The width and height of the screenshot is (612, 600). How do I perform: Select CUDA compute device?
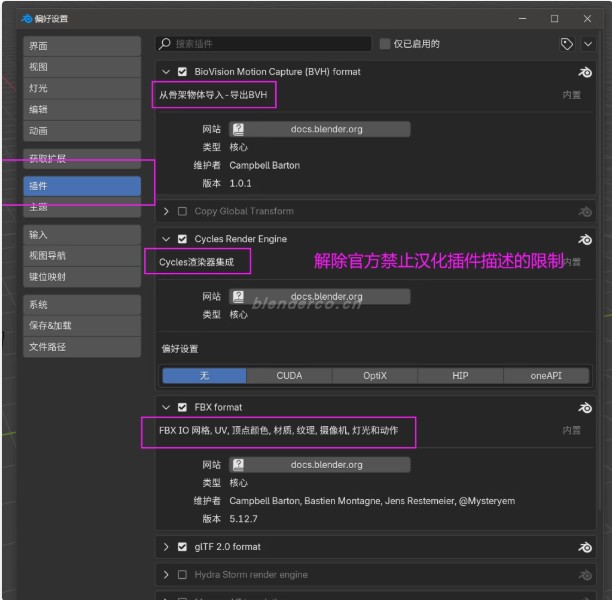[289, 376]
